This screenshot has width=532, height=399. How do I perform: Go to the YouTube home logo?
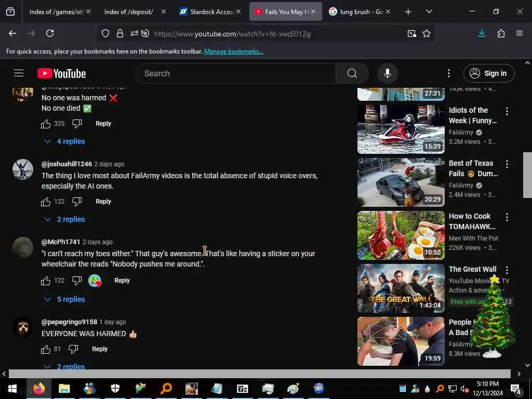click(61, 73)
